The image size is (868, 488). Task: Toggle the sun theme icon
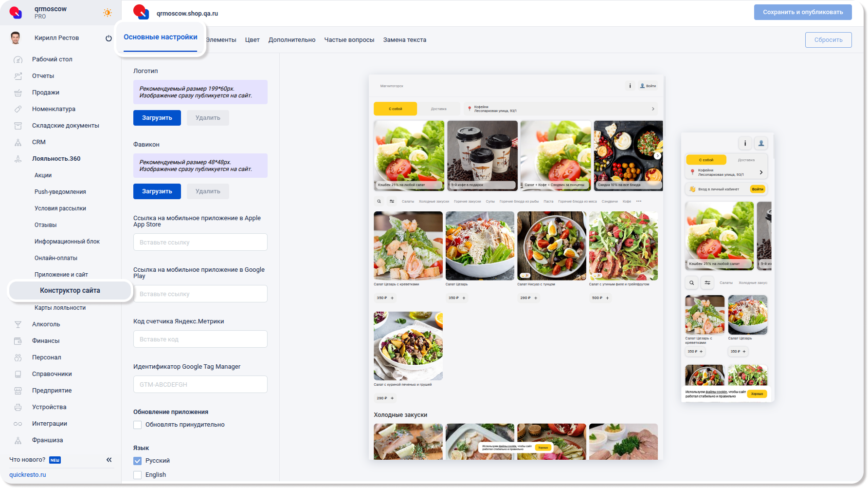[108, 13]
